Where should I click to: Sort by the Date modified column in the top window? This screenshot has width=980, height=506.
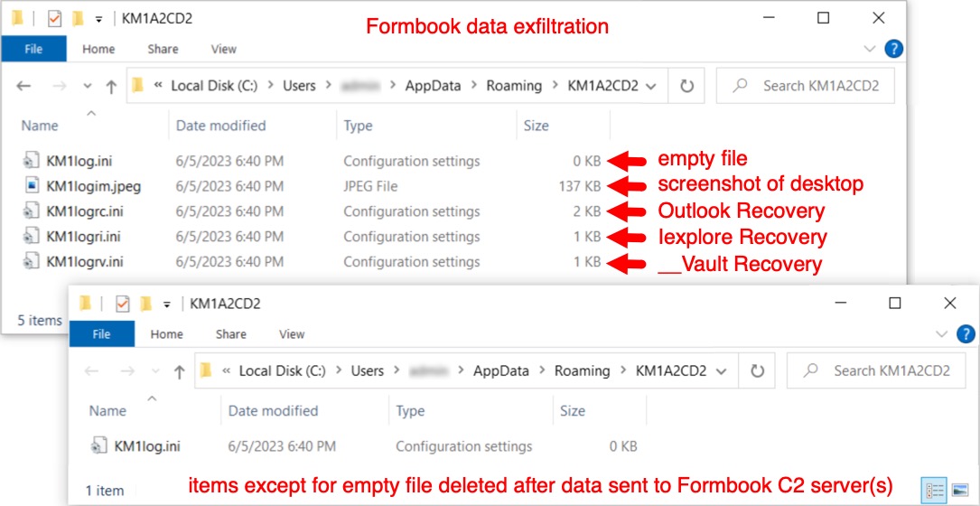coord(220,126)
